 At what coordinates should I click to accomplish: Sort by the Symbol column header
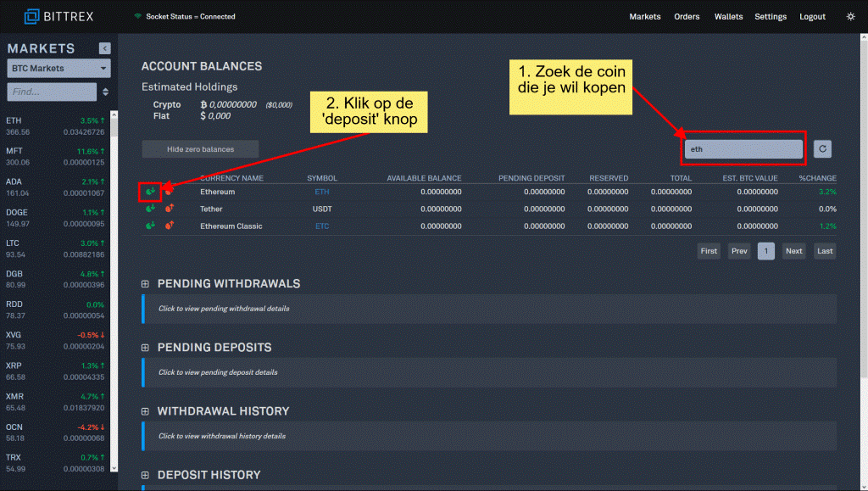click(322, 178)
